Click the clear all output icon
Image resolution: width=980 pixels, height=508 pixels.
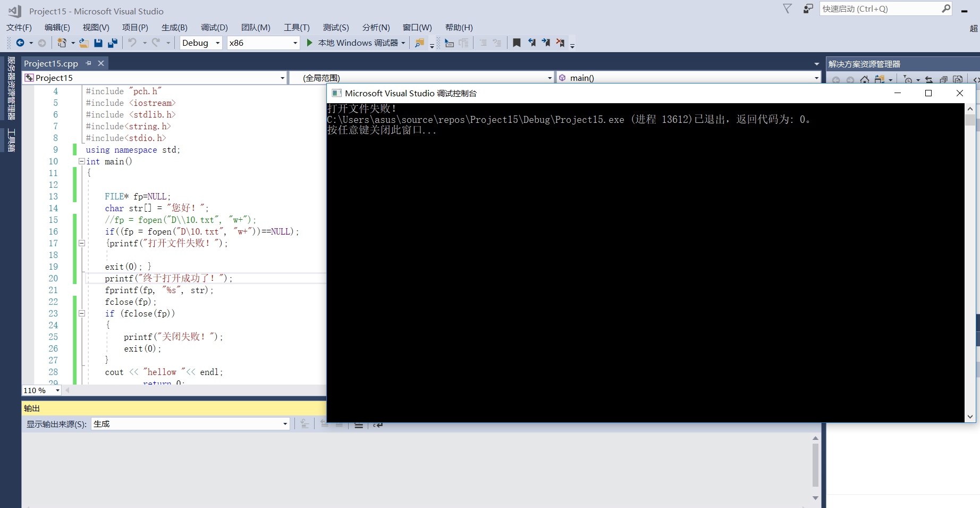click(359, 424)
